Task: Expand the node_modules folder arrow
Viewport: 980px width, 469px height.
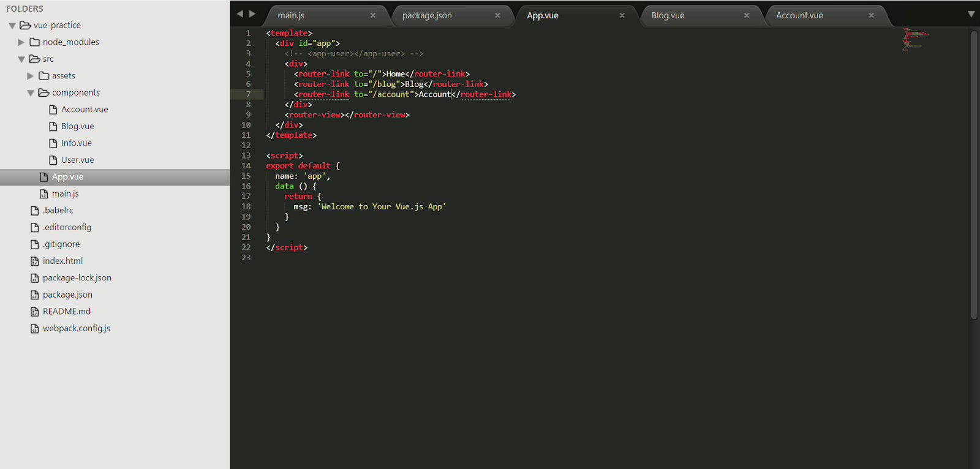Action: [x=21, y=42]
